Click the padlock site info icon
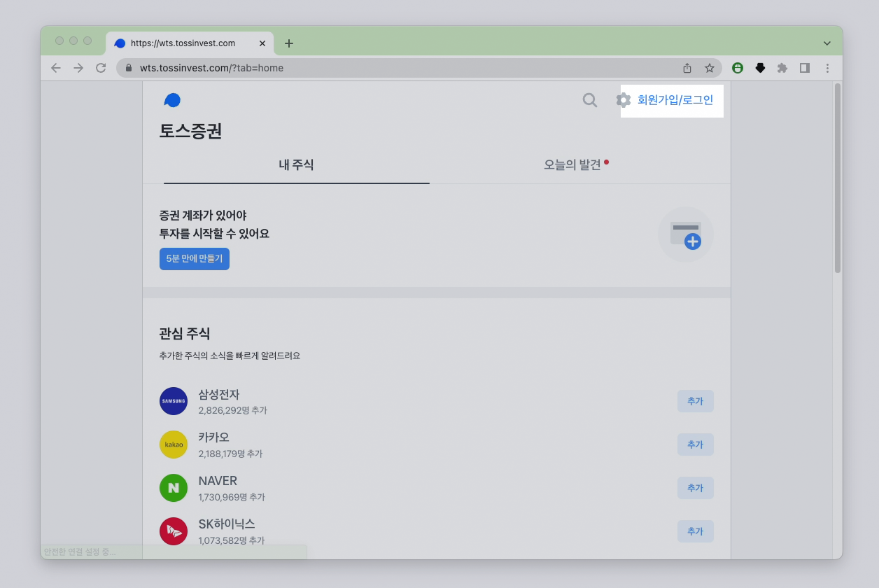Viewport: 879px width, 588px height. (129, 68)
